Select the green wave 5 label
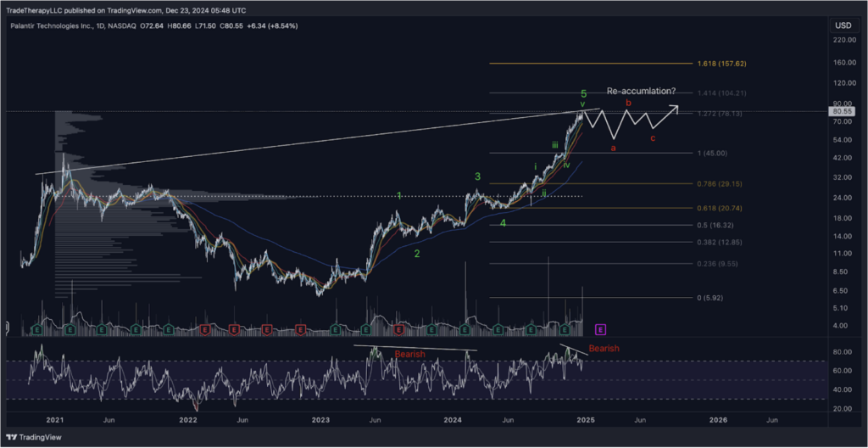868x448 pixels. 583,93
